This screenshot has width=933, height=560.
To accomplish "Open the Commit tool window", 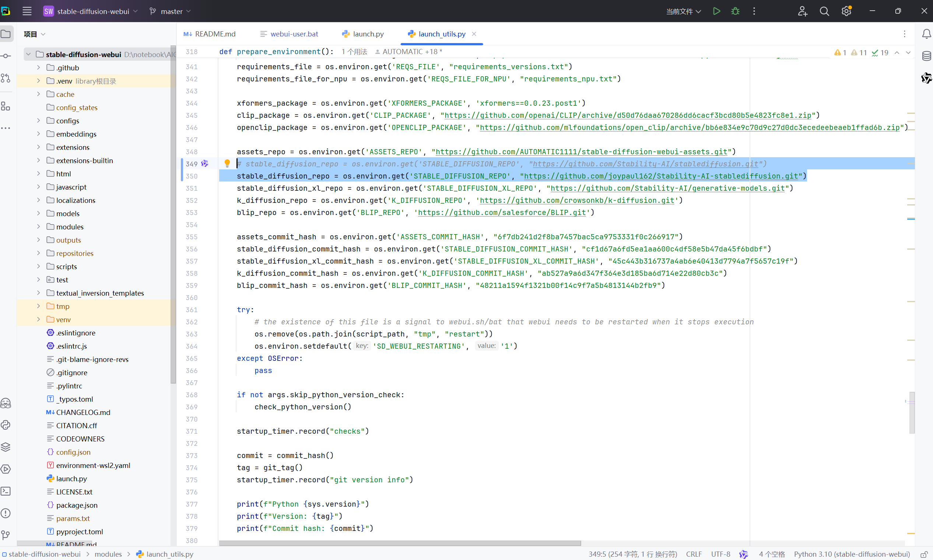I will pyautogui.click(x=6, y=56).
